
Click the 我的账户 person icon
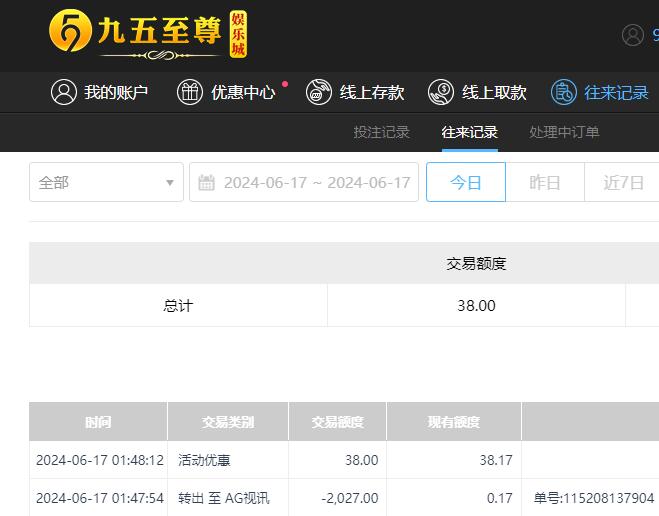[64, 92]
